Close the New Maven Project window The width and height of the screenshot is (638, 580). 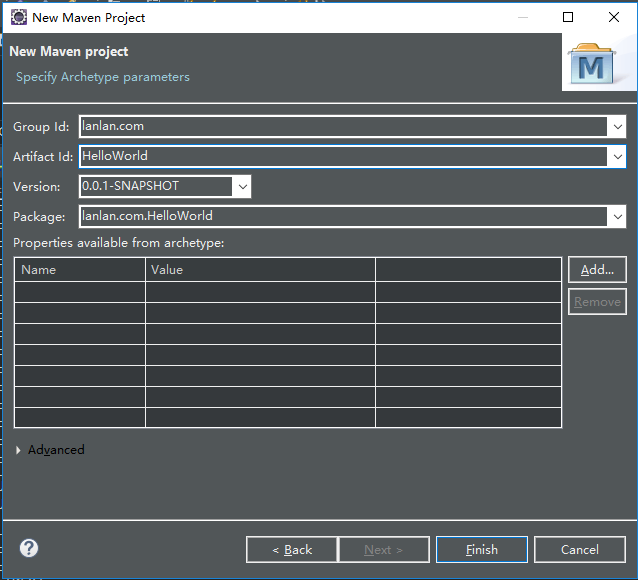point(614,17)
